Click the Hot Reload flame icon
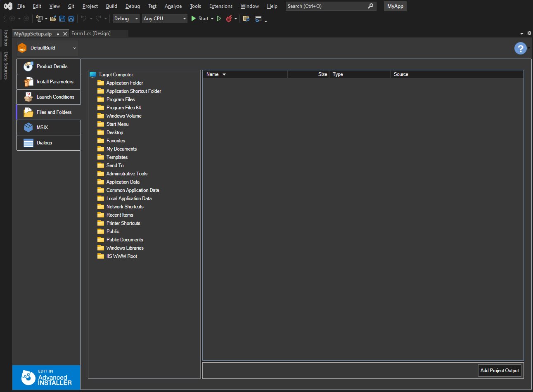Image resolution: width=533 pixels, height=392 pixels. click(x=229, y=19)
